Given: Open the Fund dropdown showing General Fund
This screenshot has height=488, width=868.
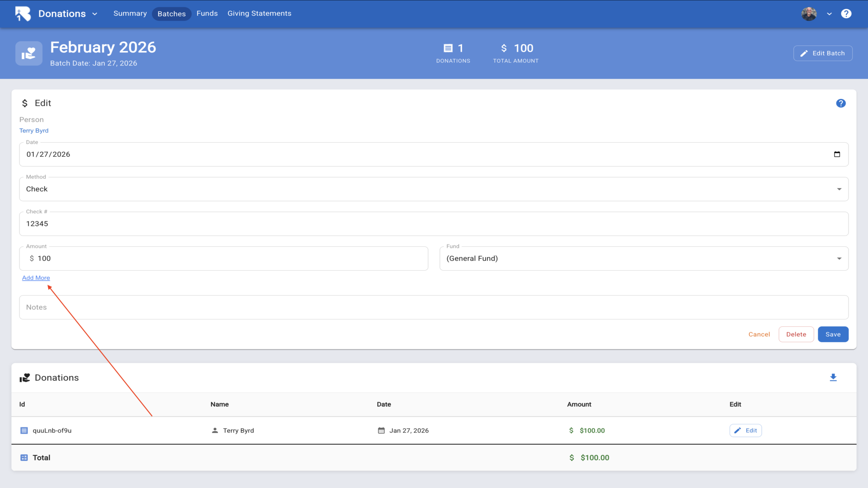Looking at the screenshot, I should coord(643,258).
